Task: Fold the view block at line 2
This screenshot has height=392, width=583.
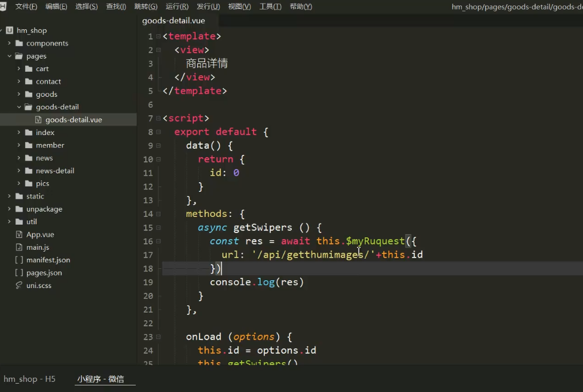Action: click(x=158, y=50)
